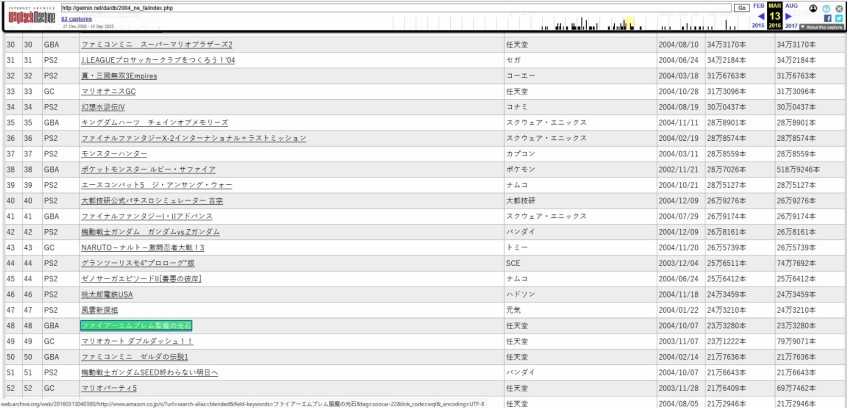Viewport: 847px width, 408px height.
Task: Open the highlighted ファイアーエムブレム聖魔の光石 link
Action: pos(136,325)
